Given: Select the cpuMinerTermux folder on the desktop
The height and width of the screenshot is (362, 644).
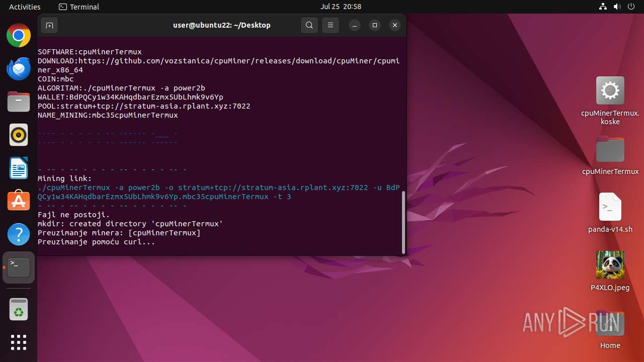Looking at the screenshot, I should [610, 155].
